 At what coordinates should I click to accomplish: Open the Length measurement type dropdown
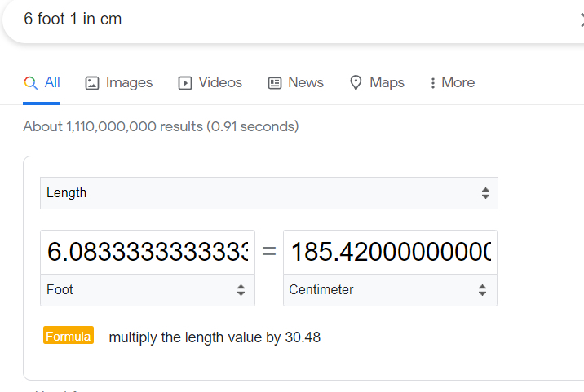[269, 193]
